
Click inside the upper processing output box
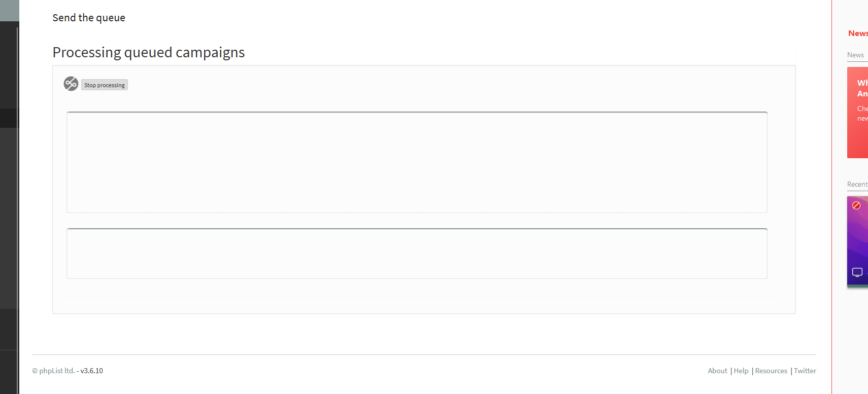click(x=417, y=162)
